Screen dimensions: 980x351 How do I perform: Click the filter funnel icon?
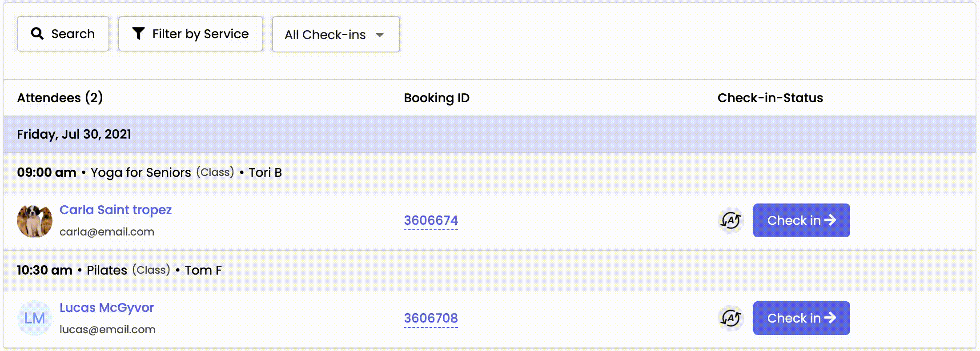pos(138,34)
